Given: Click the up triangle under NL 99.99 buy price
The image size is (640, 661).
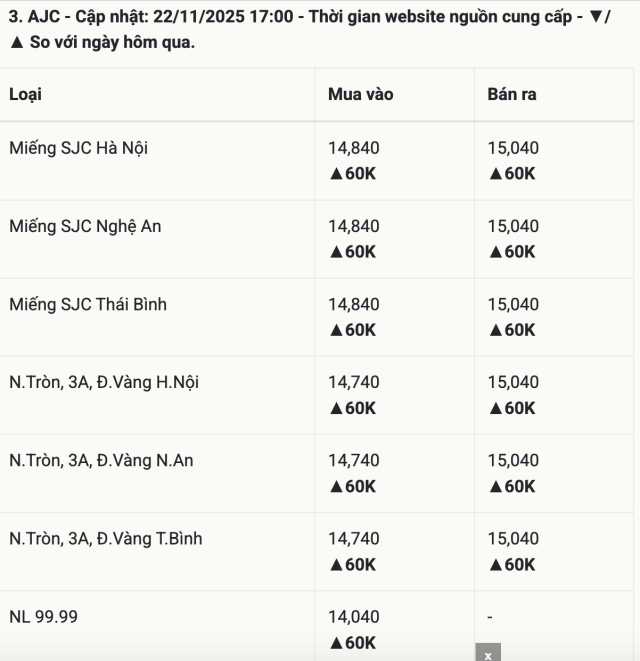Looking at the screenshot, I should [x=336, y=642].
